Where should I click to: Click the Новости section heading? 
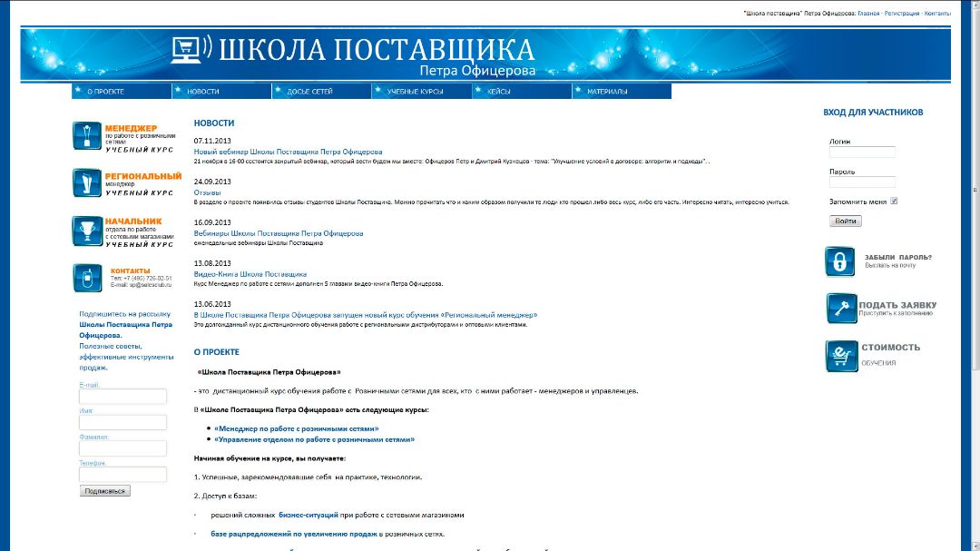(214, 123)
